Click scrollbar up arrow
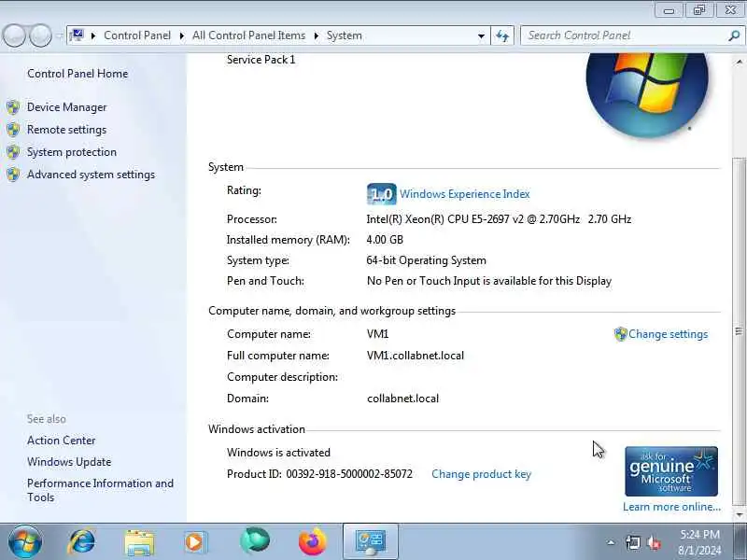Image resolution: width=747 pixels, height=560 pixels. tap(739, 62)
